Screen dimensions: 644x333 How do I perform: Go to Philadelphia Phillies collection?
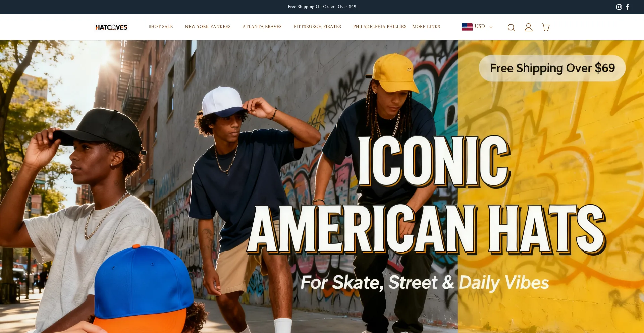(379, 27)
